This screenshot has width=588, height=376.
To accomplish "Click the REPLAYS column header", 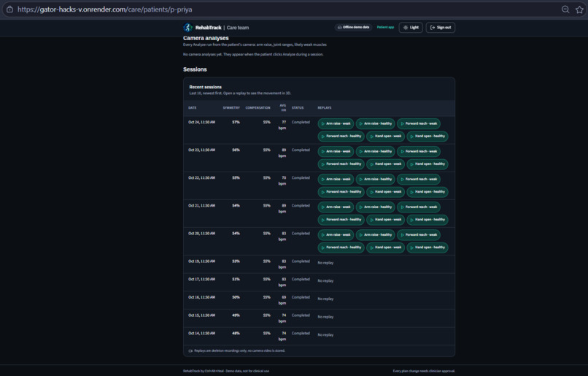I will click(325, 108).
